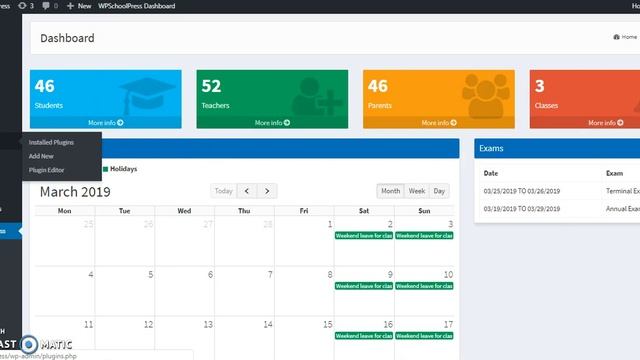Select the calendar day cell for March 14
This screenshot has height=360, width=640.
[x=244, y=338]
